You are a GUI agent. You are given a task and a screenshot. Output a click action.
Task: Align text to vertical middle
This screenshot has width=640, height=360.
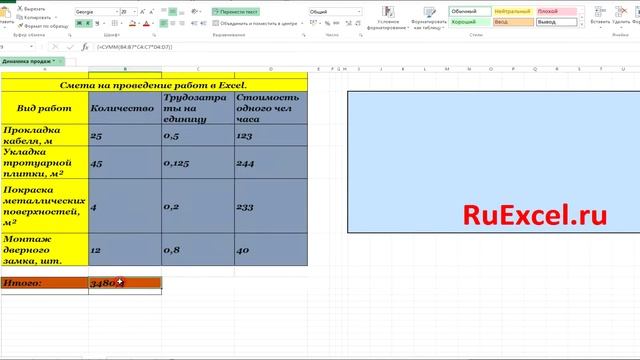pos(173,11)
